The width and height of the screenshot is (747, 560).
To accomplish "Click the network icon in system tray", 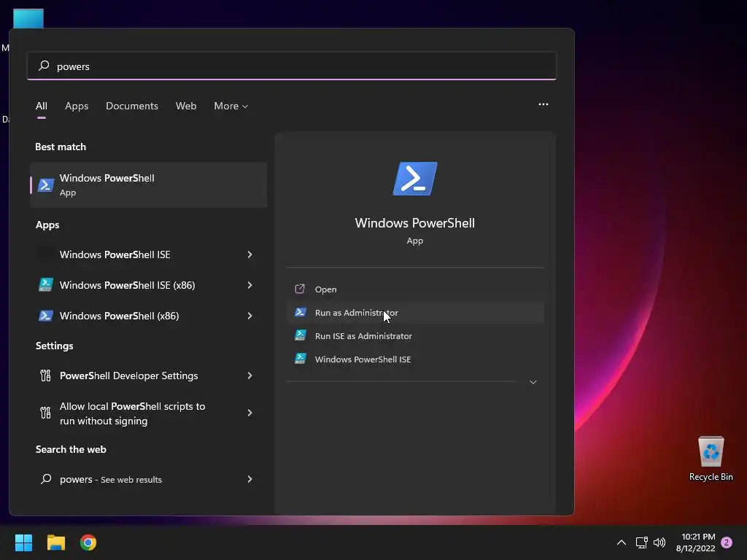I will [x=641, y=542].
